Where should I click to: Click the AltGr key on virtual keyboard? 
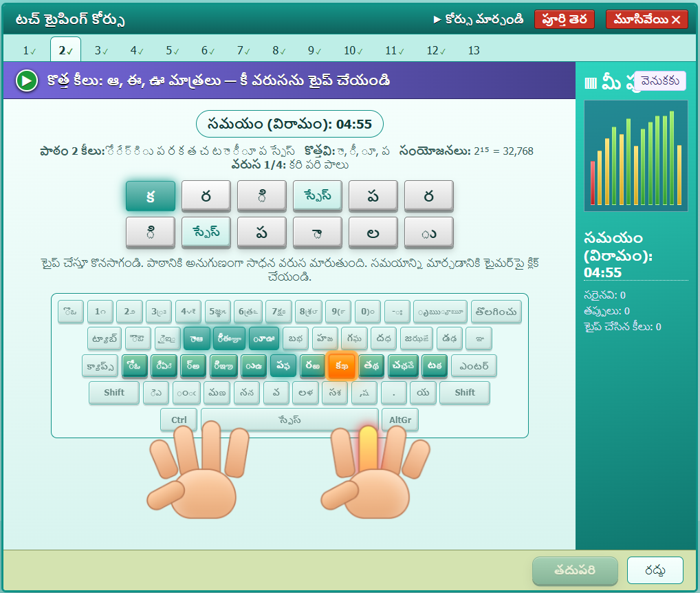click(400, 420)
